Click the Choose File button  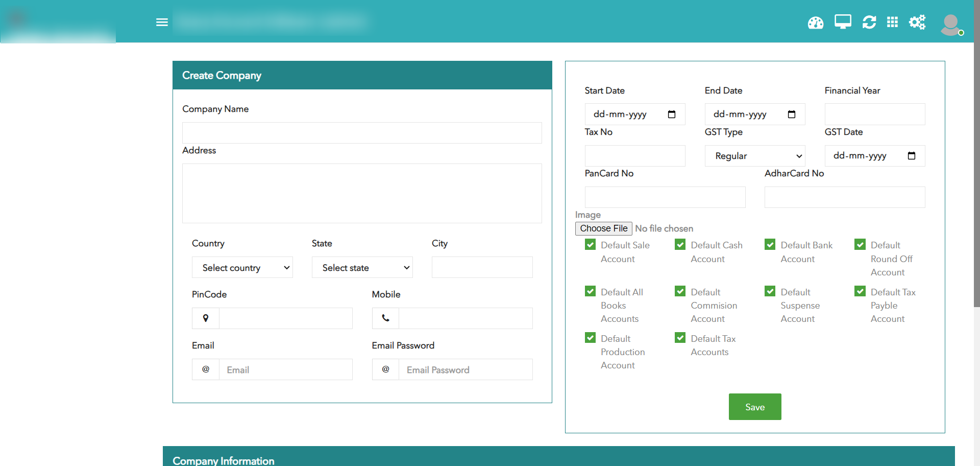click(x=603, y=228)
